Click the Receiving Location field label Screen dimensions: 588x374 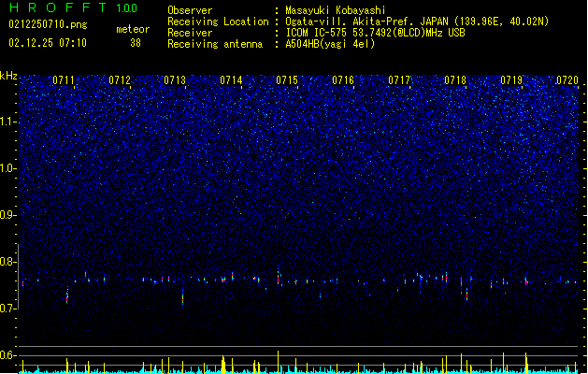coord(218,22)
